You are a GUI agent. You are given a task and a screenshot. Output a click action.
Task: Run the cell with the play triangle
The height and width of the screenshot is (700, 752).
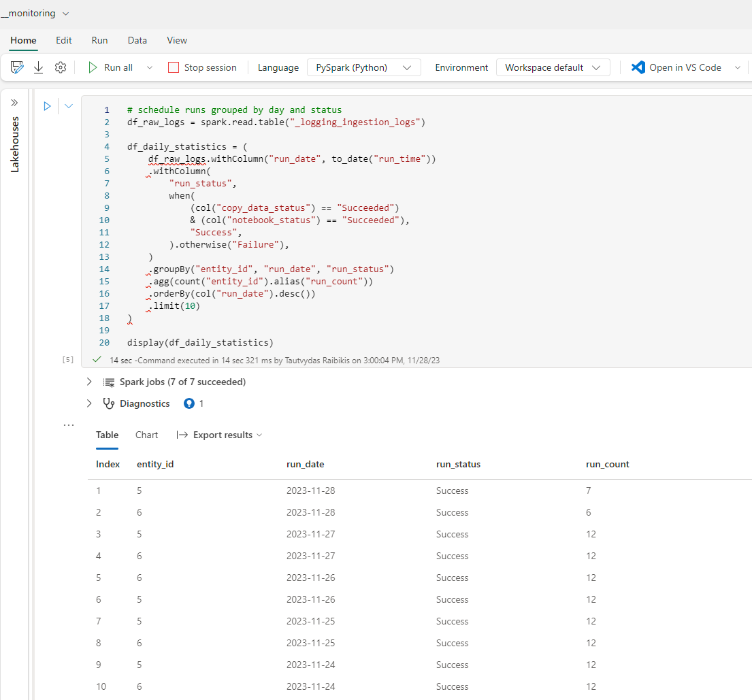pos(47,106)
